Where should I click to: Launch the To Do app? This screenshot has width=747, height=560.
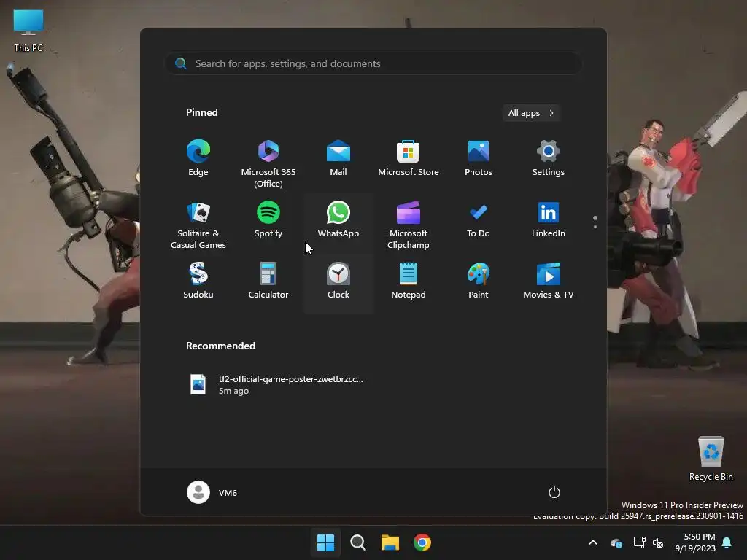[479, 220]
